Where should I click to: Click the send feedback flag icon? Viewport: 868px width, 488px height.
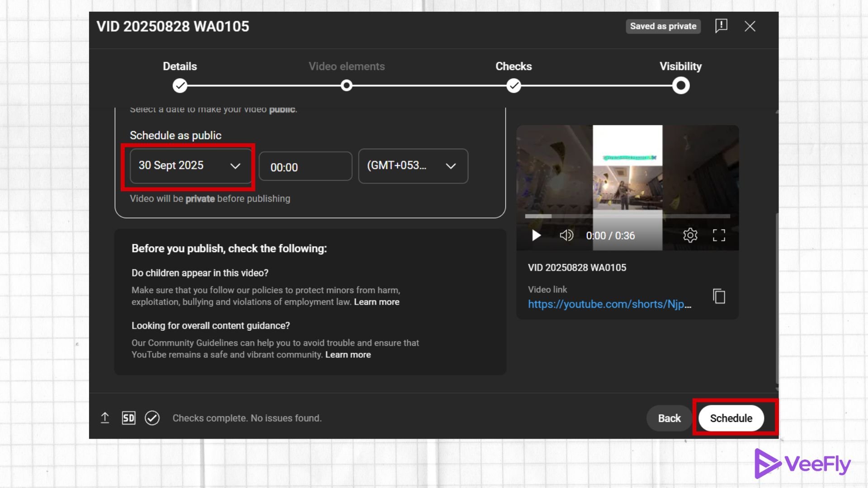(x=721, y=26)
